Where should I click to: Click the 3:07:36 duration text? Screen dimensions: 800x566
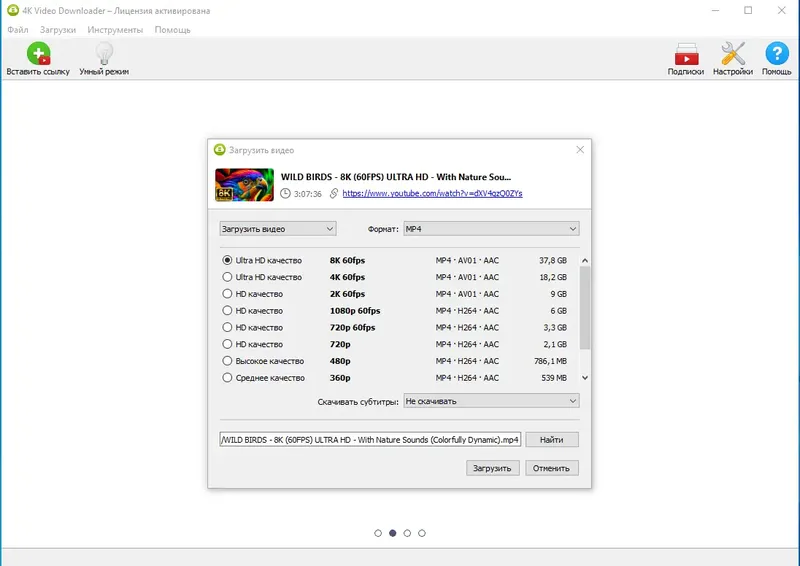point(308,194)
